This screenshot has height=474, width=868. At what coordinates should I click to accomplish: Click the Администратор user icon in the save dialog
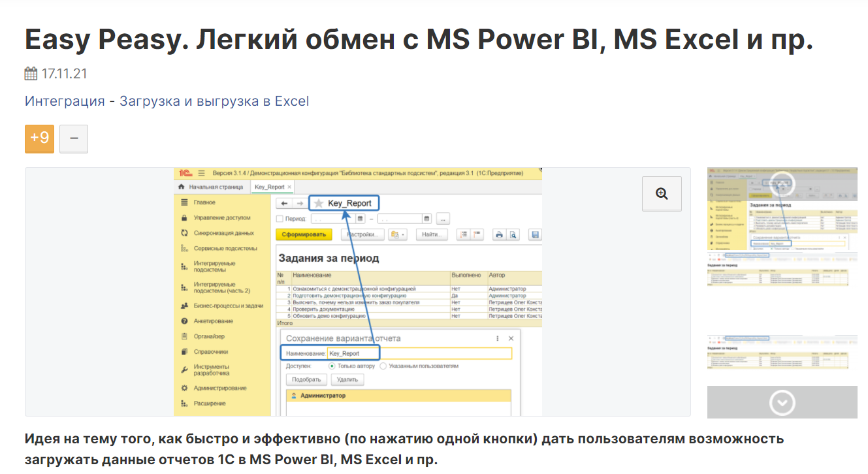pos(294,396)
